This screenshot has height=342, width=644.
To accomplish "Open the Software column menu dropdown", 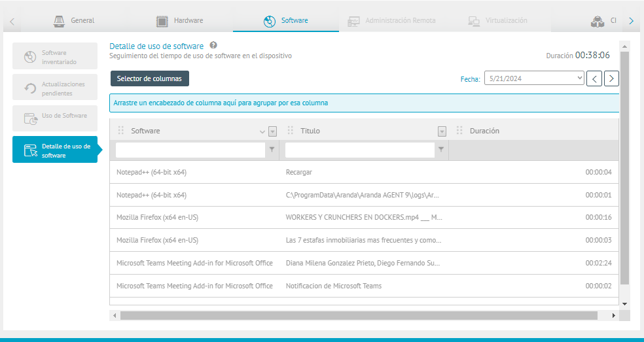I will coord(273,131).
